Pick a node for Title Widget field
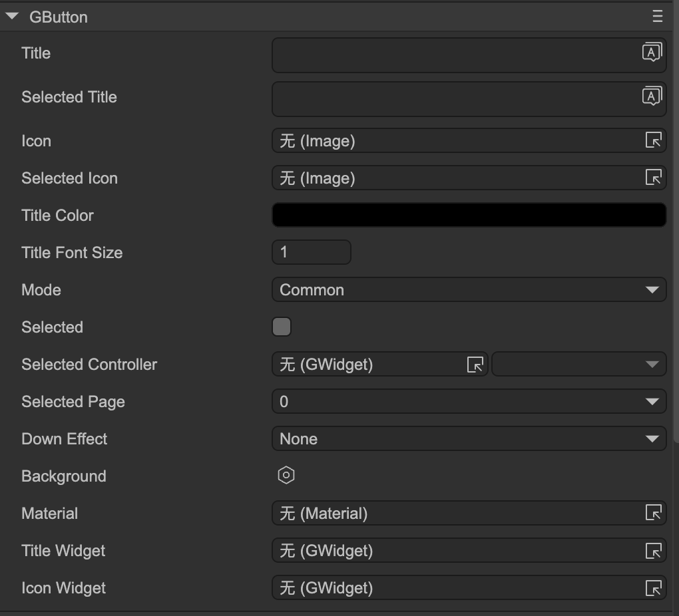This screenshot has width=679, height=616. point(654,550)
